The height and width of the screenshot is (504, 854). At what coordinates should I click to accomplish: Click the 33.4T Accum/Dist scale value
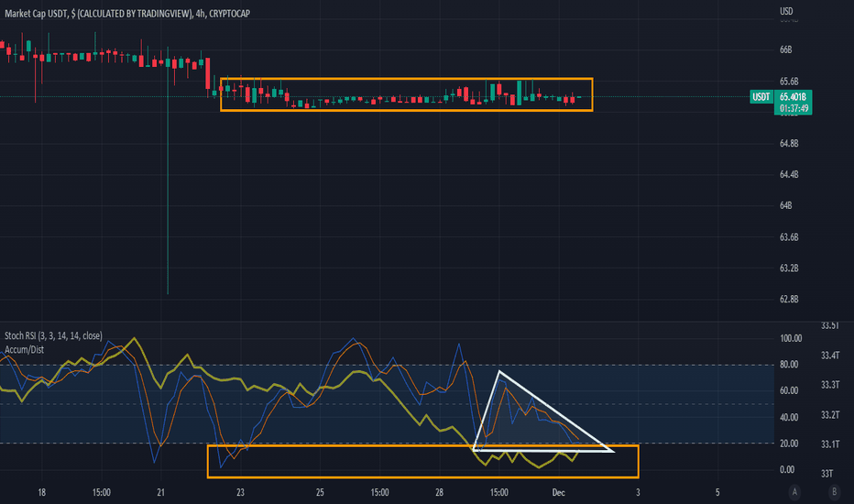click(x=830, y=356)
